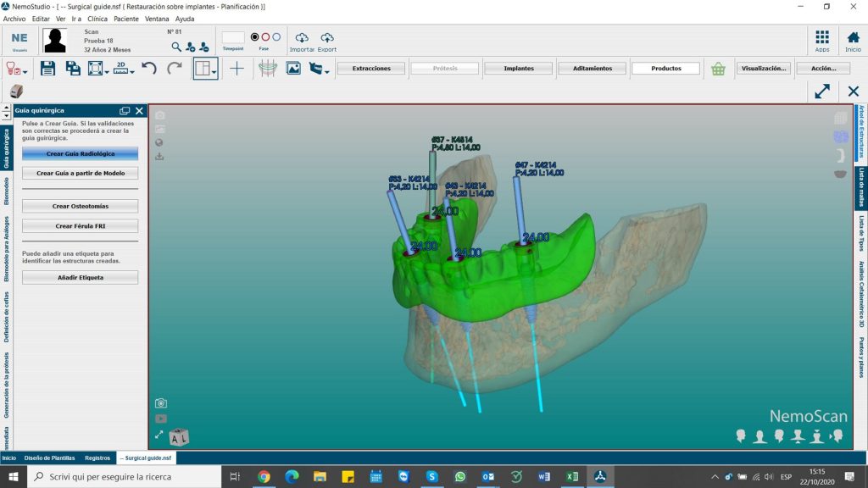868x488 pixels.
Task: Switch to Biomodelo side tab
Action: coord(7,191)
